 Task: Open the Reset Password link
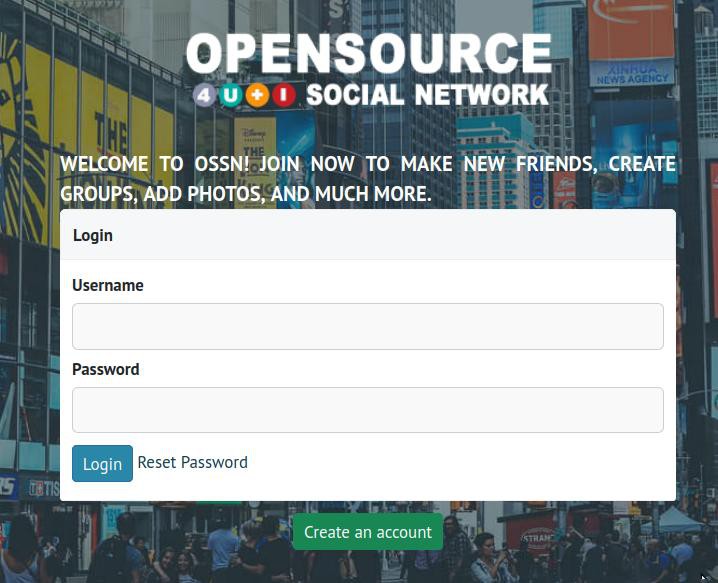pos(192,462)
